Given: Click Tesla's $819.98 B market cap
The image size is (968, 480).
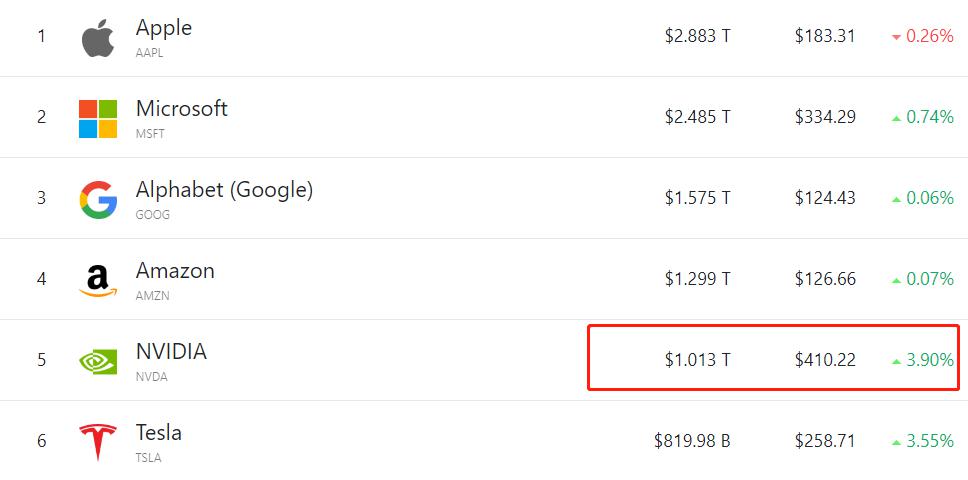Looking at the screenshot, I should (x=693, y=441).
